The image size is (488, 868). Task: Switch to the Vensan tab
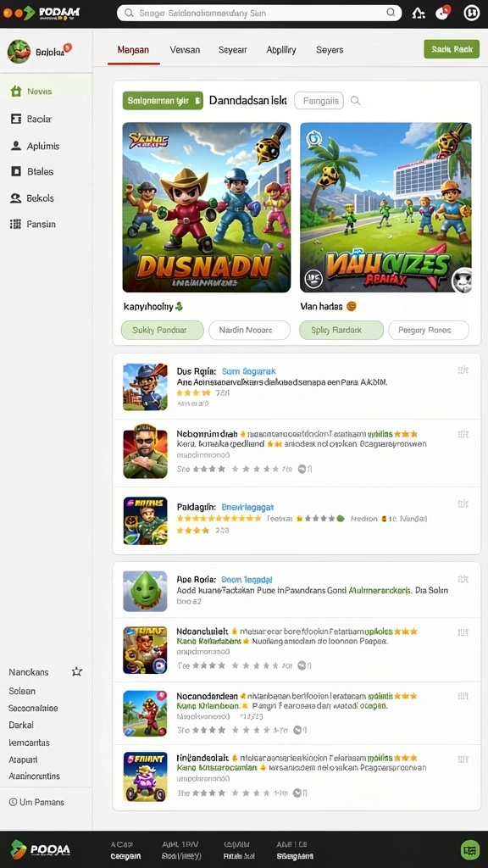click(185, 50)
